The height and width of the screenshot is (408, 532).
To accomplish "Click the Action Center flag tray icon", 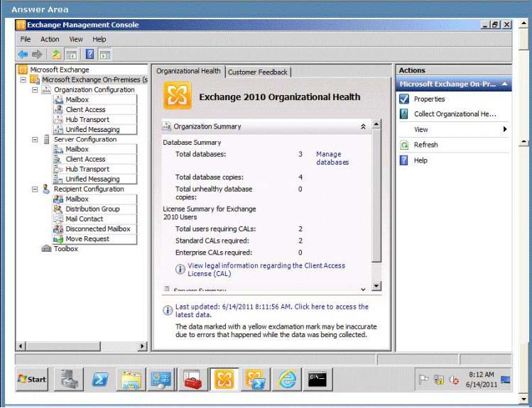I will (x=423, y=380).
